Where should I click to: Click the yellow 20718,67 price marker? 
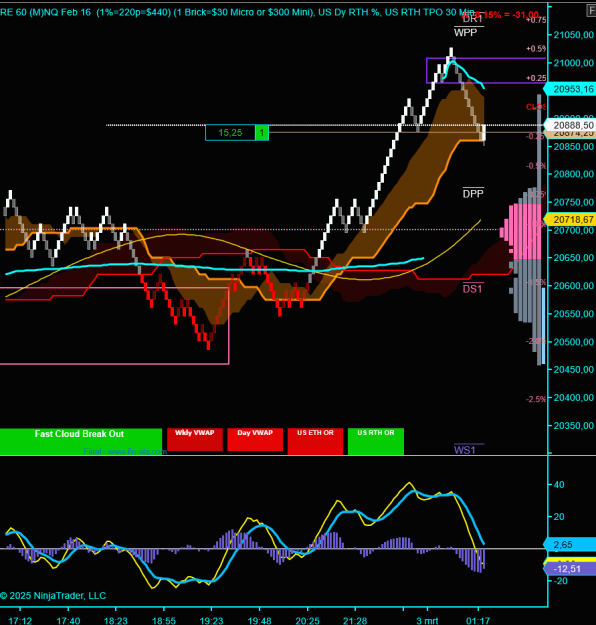click(570, 219)
